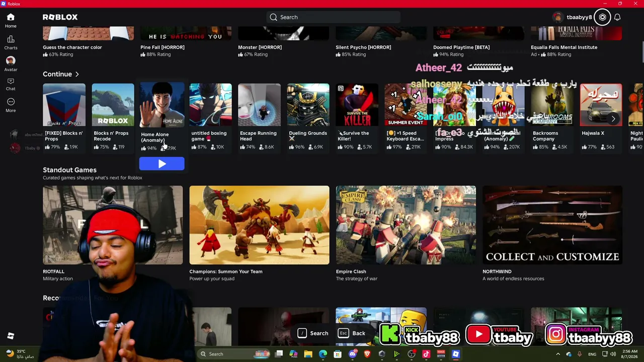Open the More menu in the sidebar
644x362 pixels.
[11, 105]
